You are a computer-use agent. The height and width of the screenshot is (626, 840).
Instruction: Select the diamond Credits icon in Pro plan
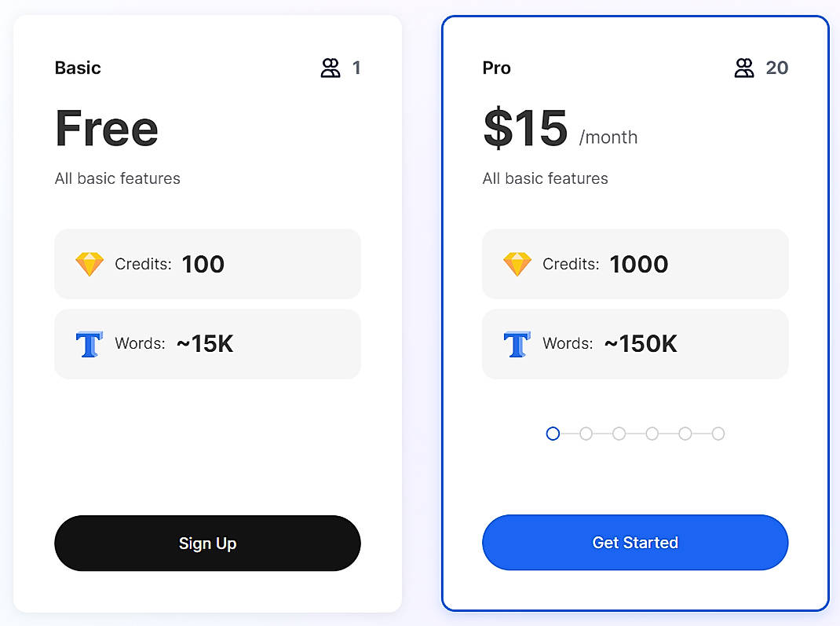tap(517, 264)
